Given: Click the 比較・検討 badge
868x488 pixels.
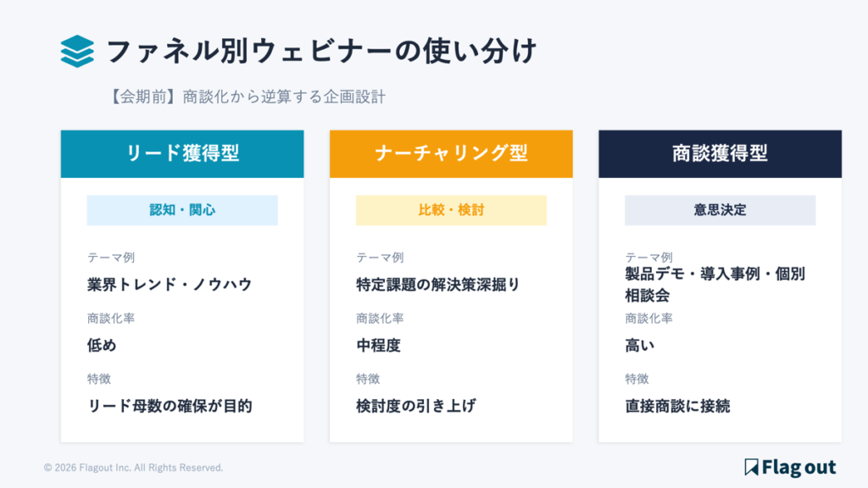Looking at the screenshot, I should pos(451,210).
